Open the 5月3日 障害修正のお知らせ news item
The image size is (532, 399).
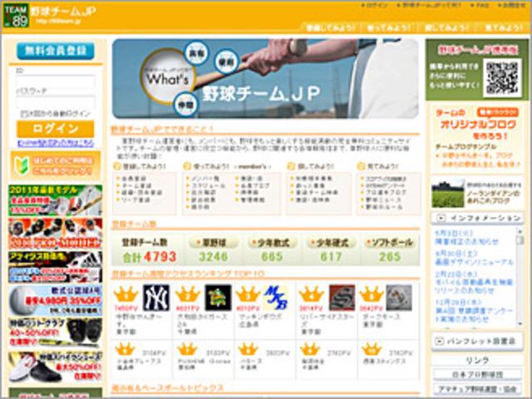[467, 238]
